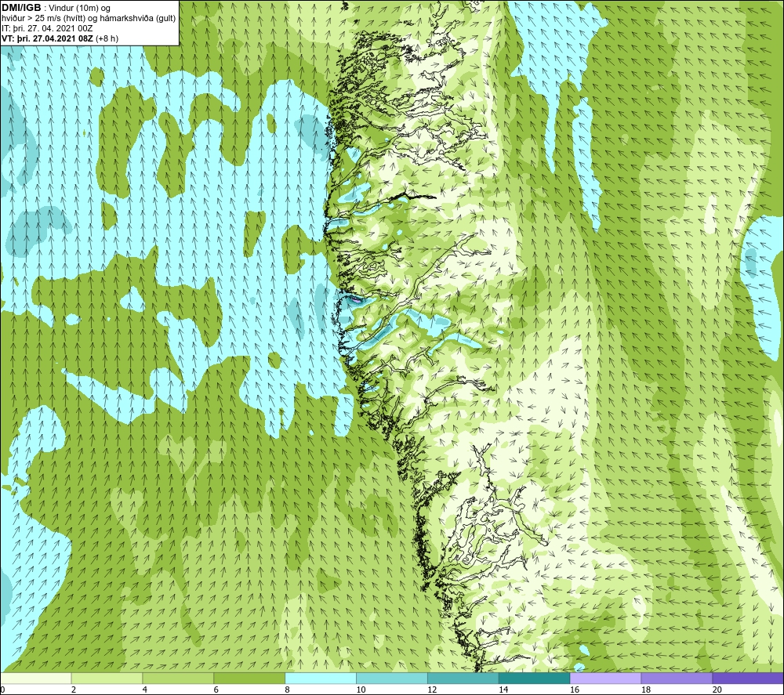784x695 pixels.
Task: Click the legend scale label 8
Action: click(x=287, y=690)
